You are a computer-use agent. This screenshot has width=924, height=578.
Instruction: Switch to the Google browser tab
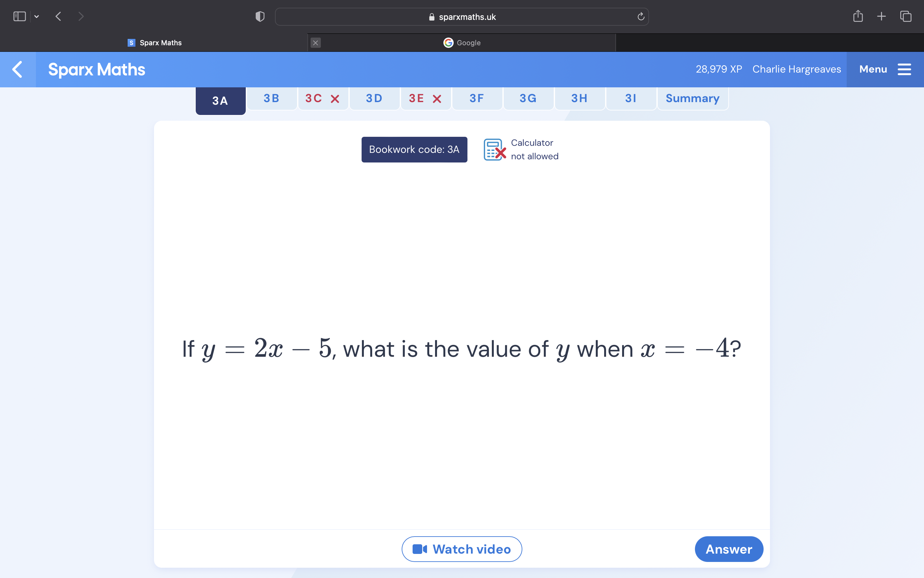pyautogui.click(x=462, y=43)
